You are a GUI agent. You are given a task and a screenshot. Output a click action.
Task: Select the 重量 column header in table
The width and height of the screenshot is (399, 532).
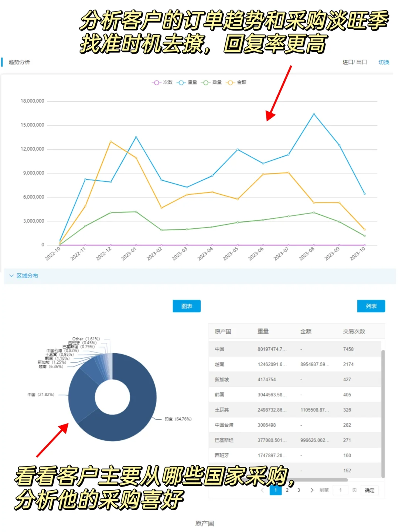[x=263, y=331]
